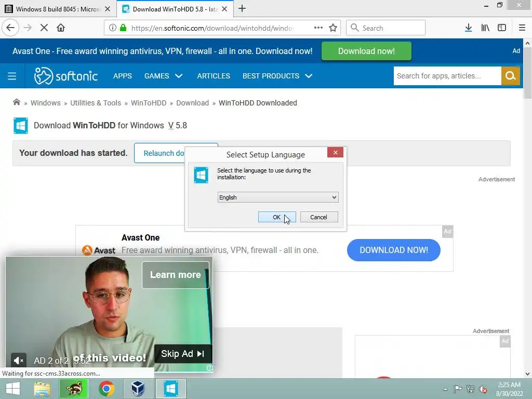Screen dimensions: 532x399
Task: Confirm language with OK button
Action: click(277, 217)
